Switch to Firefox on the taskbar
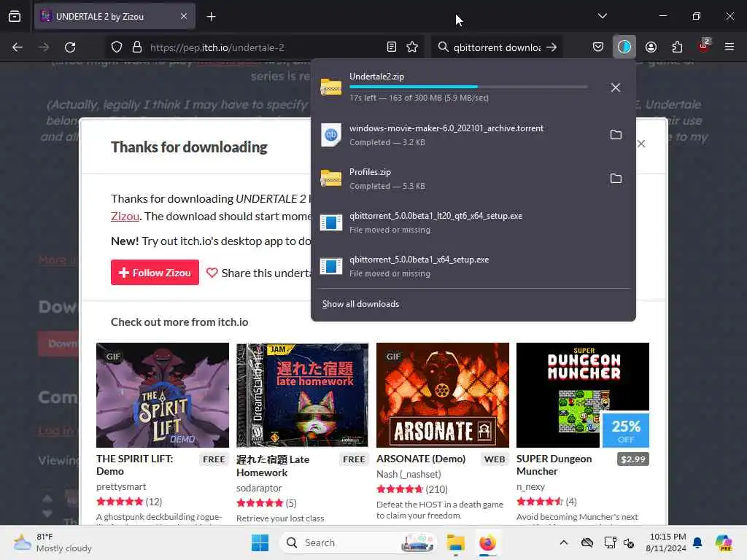The height and width of the screenshot is (560, 747). click(487, 542)
